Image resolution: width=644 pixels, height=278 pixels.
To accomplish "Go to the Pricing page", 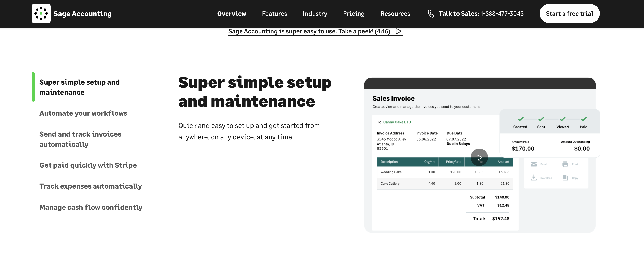I will click(x=354, y=14).
